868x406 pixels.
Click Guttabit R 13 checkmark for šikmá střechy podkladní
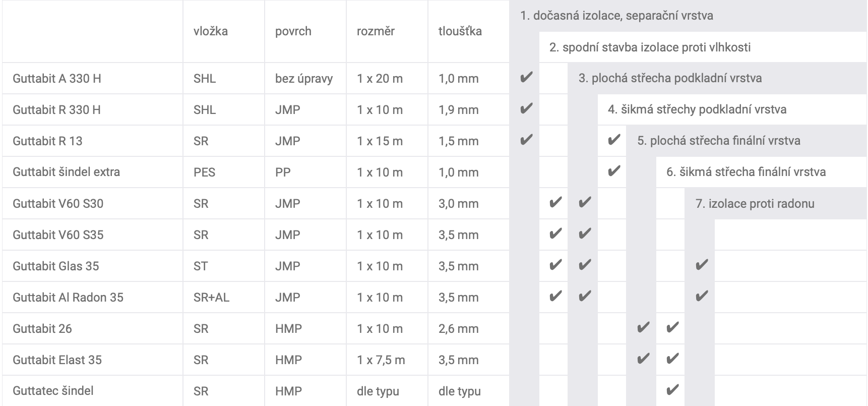[613, 140]
